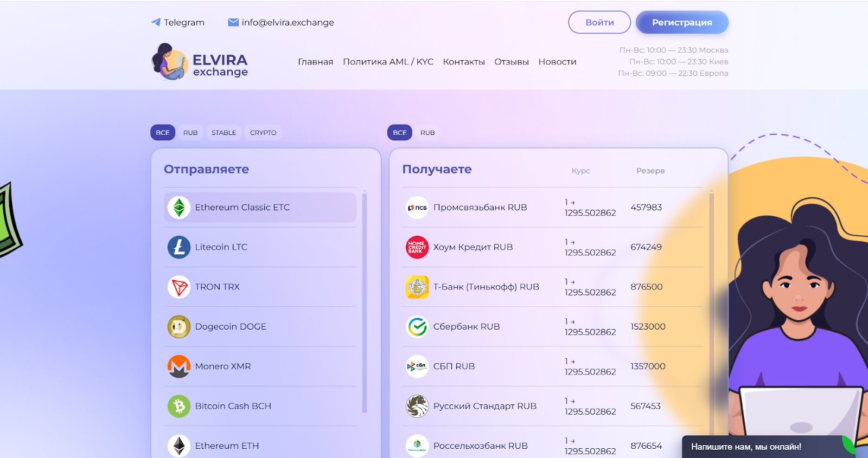The image size is (868, 458).
Task: Click the Курс column header
Action: (580, 171)
